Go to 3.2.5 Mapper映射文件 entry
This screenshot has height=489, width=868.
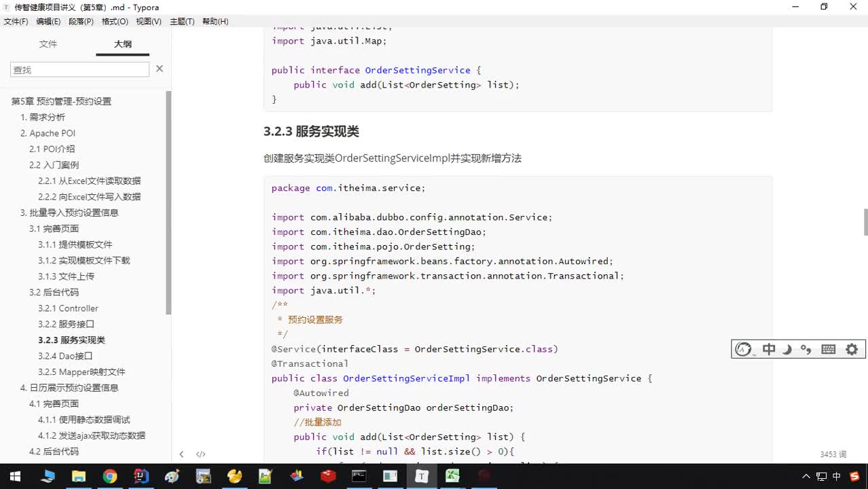pyautogui.click(x=82, y=372)
